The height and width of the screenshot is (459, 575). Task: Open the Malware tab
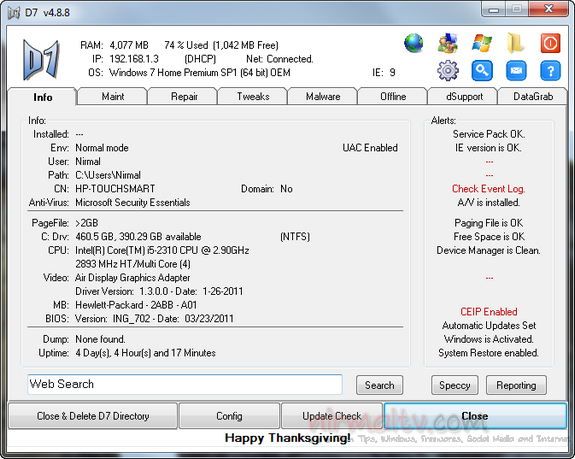pyautogui.click(x=323, y=96)
